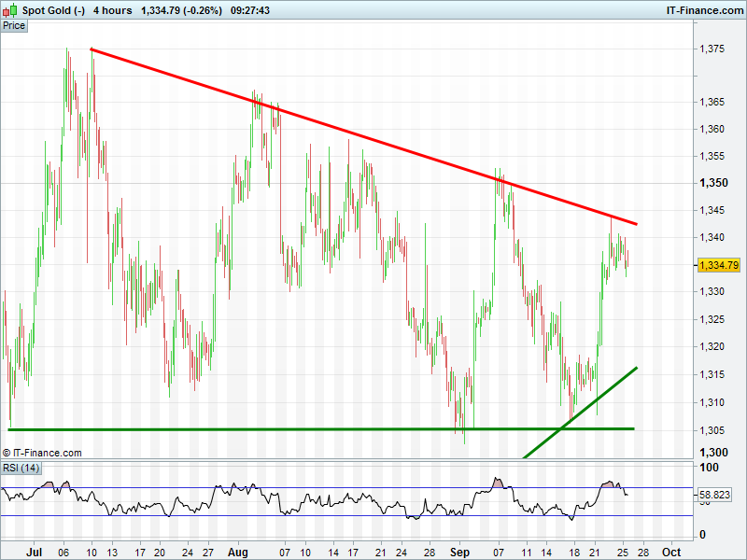
Task: Click the 'Jul' month label on time axis
Action: pos(35,553)
